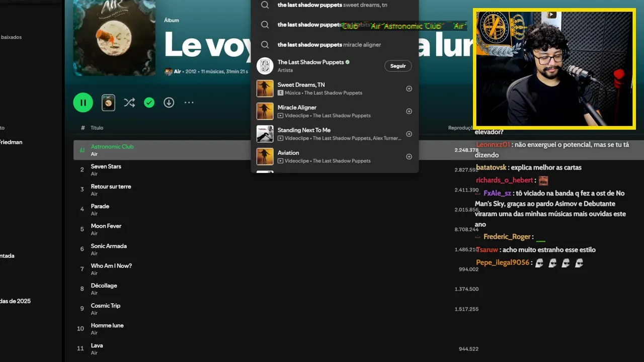644x362 pixels.
Task: Open chat user Tsaruw's name
Action: tap(487, 250)
